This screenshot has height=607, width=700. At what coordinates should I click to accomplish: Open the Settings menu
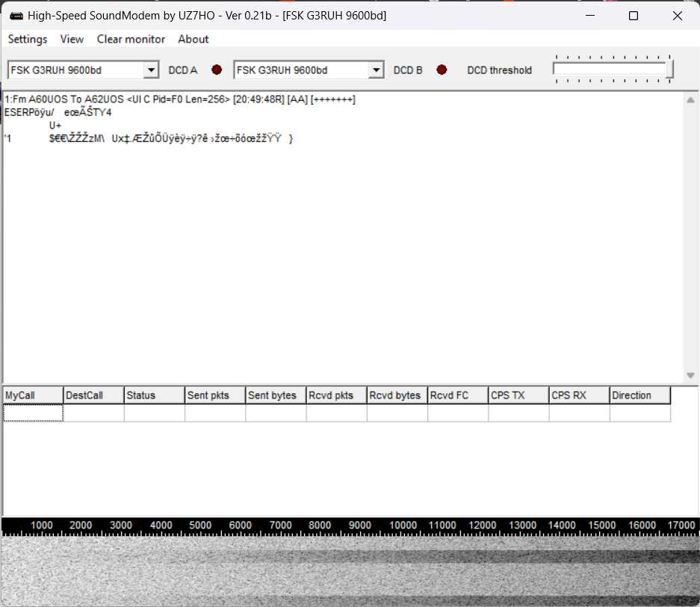[28, 40]
